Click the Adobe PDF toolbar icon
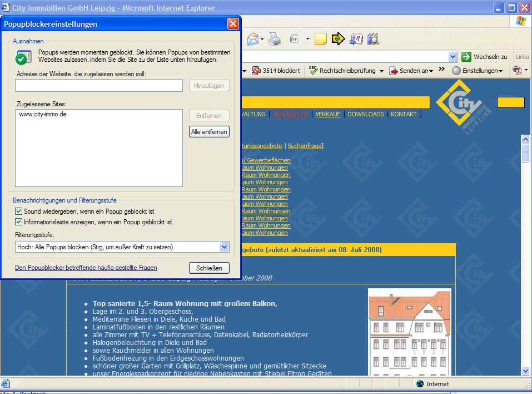532x394 pixels. pos(517,70)
